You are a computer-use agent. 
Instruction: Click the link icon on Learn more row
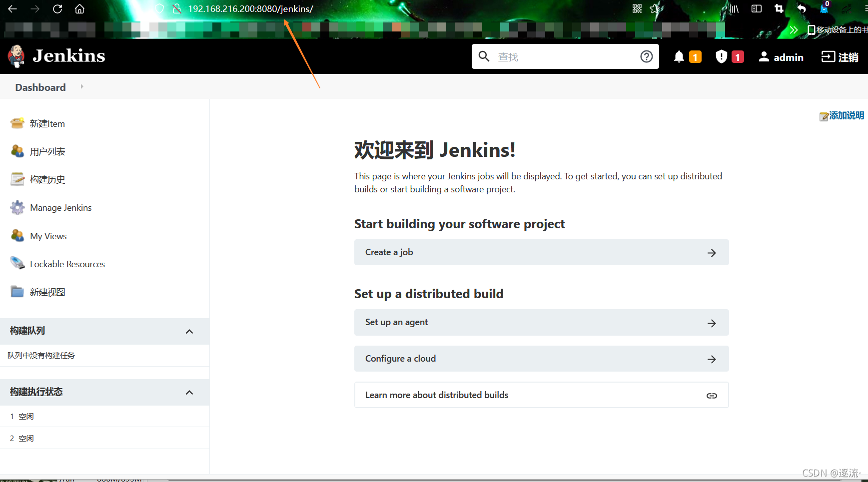pos(712,396)
